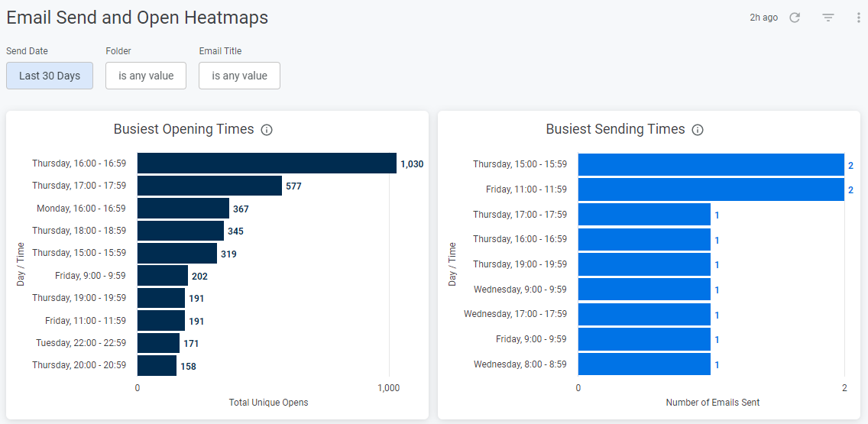Click the Friday 9:00 opens bar (202)

(x=163, y=276)
